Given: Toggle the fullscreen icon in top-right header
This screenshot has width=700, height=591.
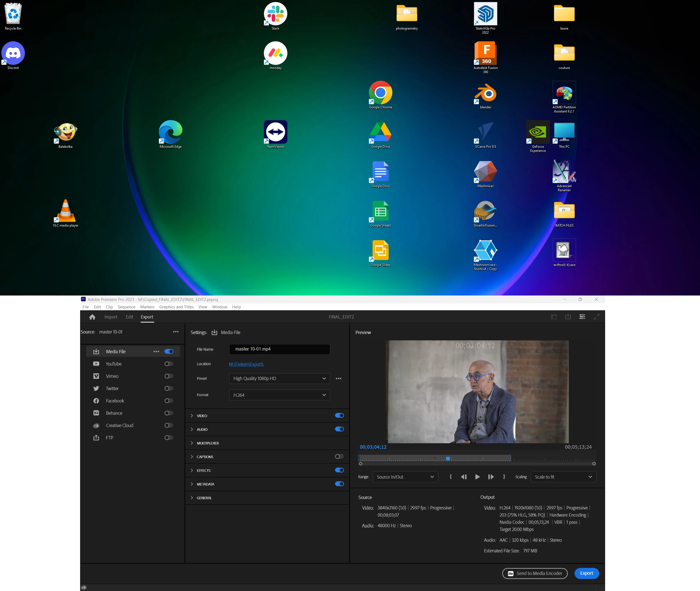Looking at the screenshot, I should (x=596, y=317).
